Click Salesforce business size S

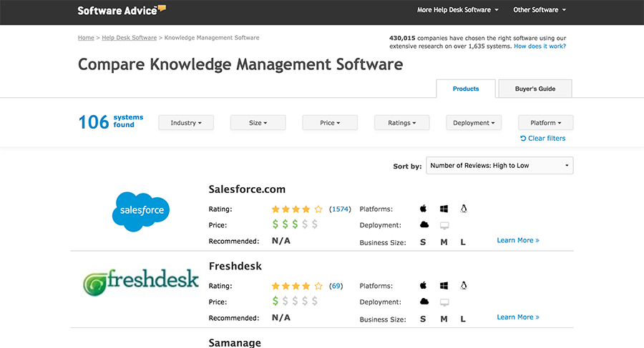[423, 242]
